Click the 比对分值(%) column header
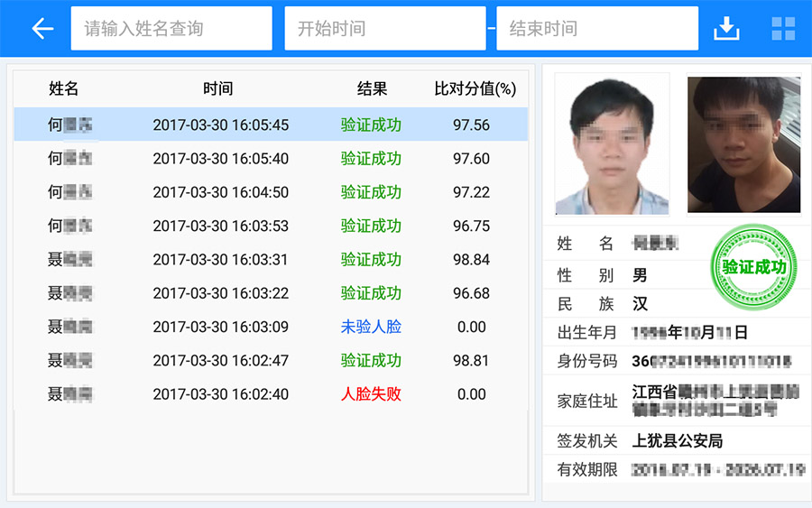The width and height of the screenshot is (812, 508). (475, 88)
